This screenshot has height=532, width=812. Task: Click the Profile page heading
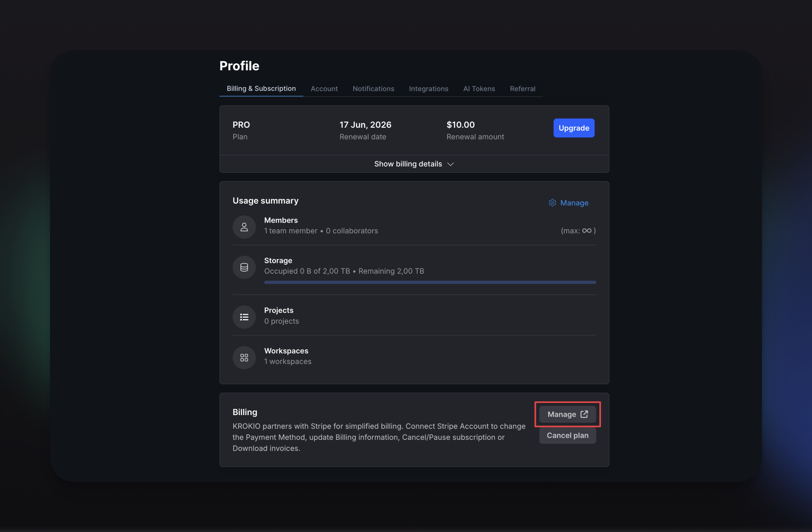pos(239,66)
